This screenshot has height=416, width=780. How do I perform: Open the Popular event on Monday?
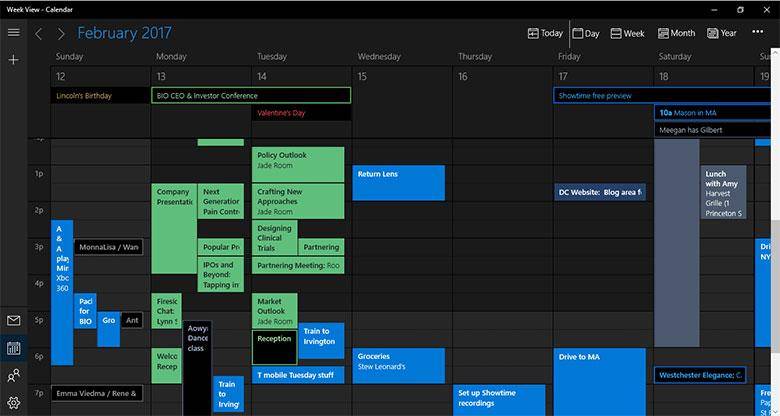[221, 247]
